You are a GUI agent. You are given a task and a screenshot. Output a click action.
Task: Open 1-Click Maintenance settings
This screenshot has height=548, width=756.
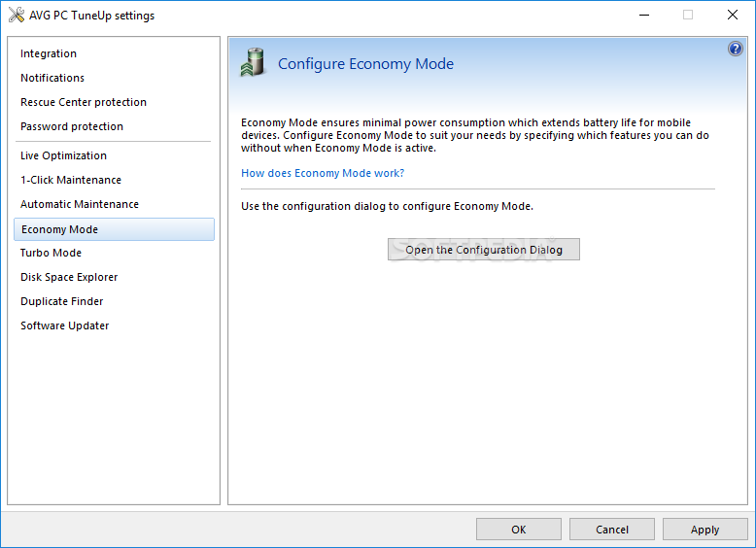pyautogui.click(x=71, y=180)
